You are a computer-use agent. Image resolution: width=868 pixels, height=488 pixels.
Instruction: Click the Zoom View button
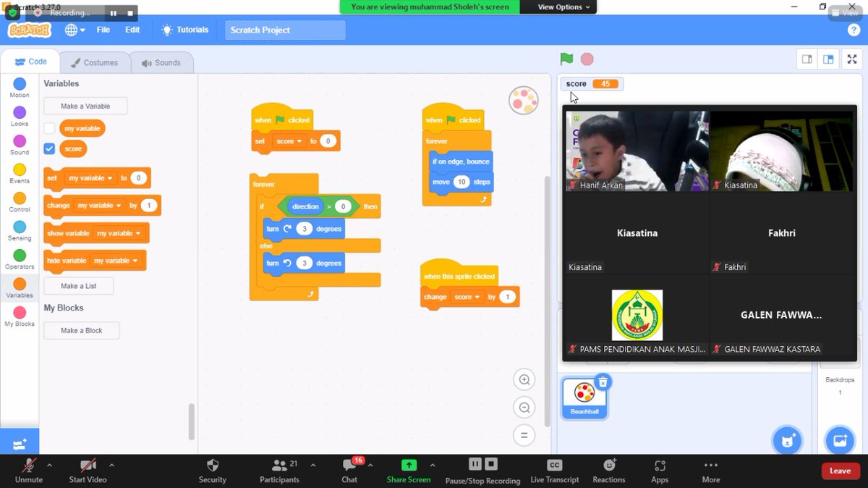(x=845, y=12)
